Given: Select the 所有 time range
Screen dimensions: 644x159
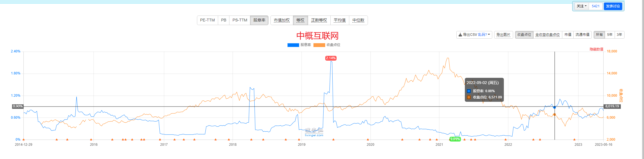Looking at the screenshot, I should click(599, 35).
